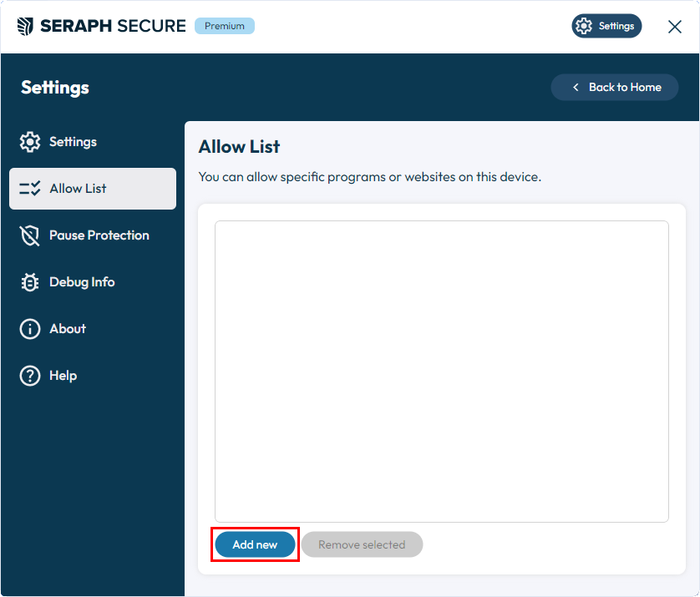Select the sidebar Settings gear icon
The height and width of the screenshot is (597, 700).
click(x=30, y=142)
